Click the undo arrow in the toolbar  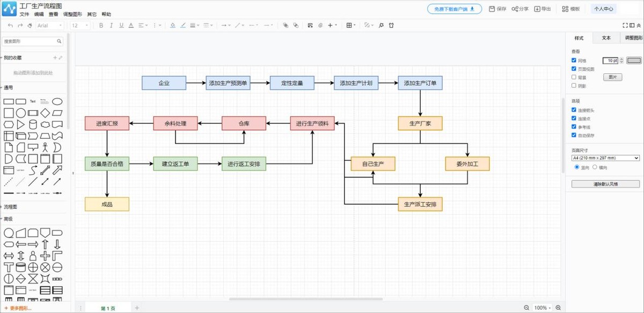[10, 25]
